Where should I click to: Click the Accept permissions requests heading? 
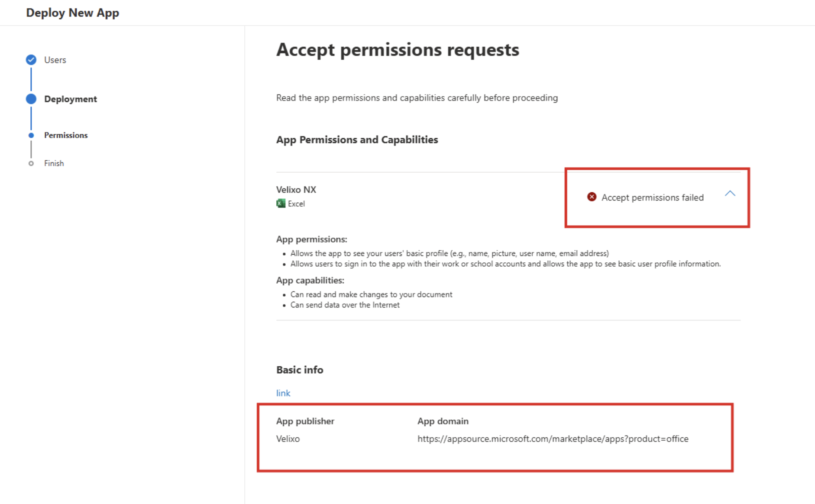pos(398,50)
